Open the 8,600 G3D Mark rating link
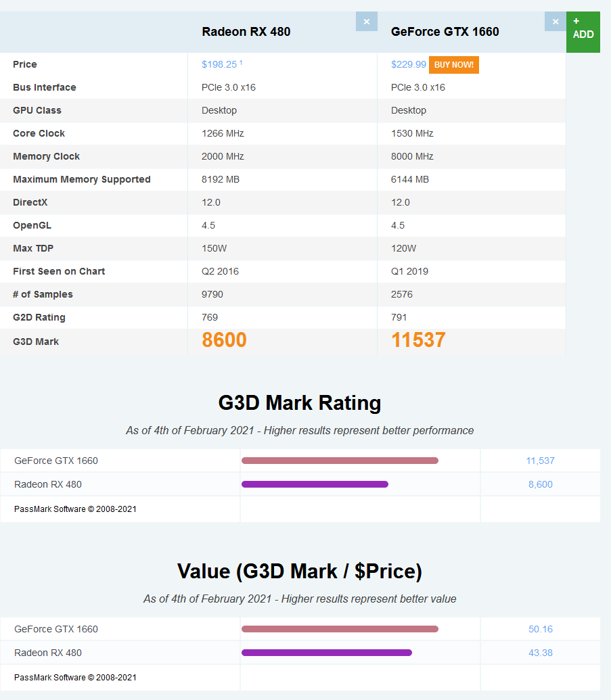 coord(541,484)
